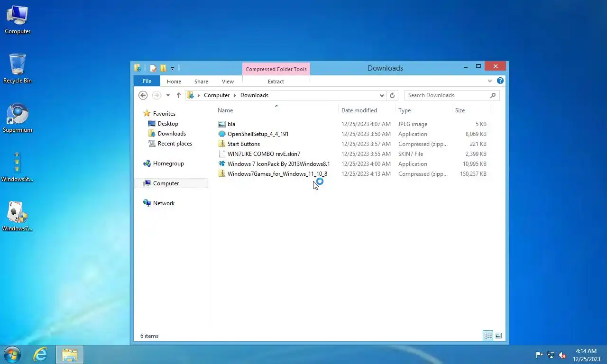Open the Extract ribbon tab
607x364 pixels.
point(276,82)
